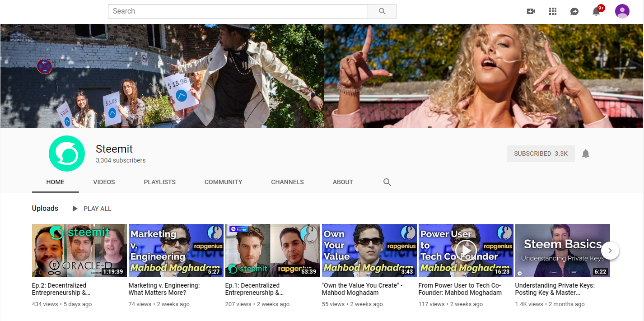The height and width of the screenshot is (321, 644).
Task: Click inside the Search input field
Action: point(238,11)
